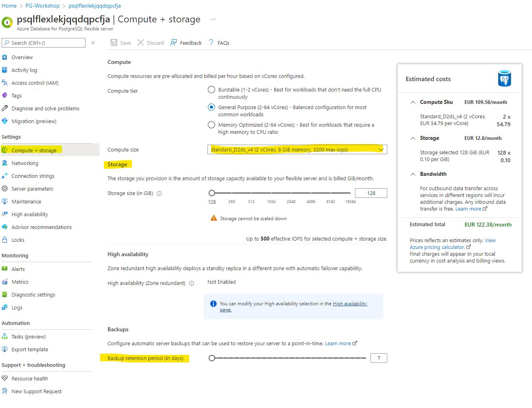Select Burstable compute tier radio button
The height and width of the screenshot is (408, 532).
pyautogui.click(x=211, y=90)
